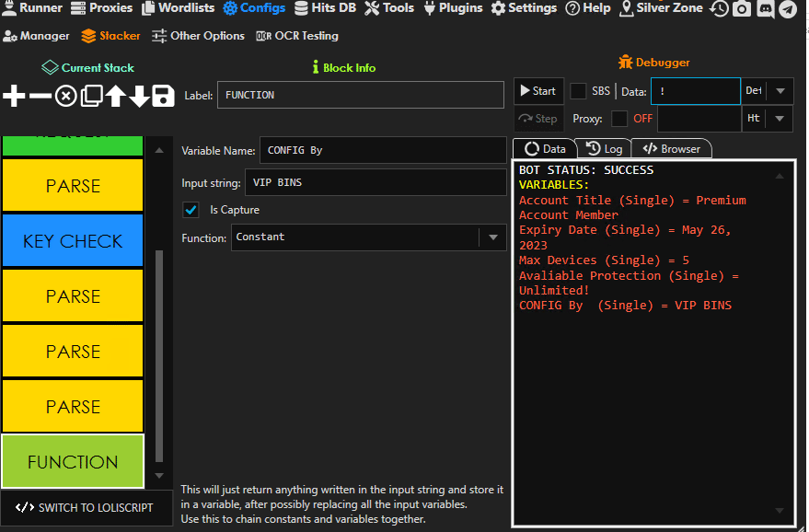The image size is (809, 532).
Task: Click the Variable Name input field
Action: click(382, 150)
